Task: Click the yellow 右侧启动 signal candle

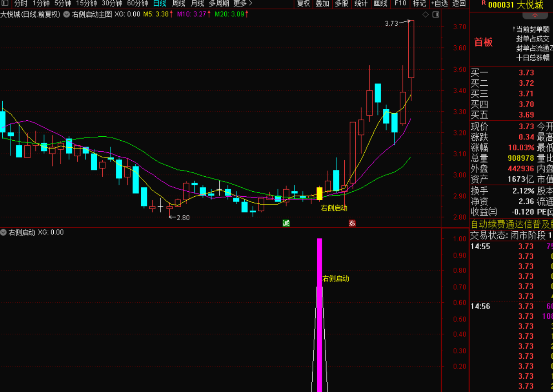Action: pos(319,194)
